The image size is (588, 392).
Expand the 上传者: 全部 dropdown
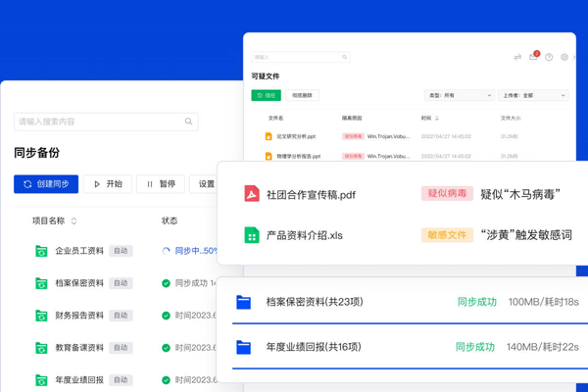click(533, 96)
